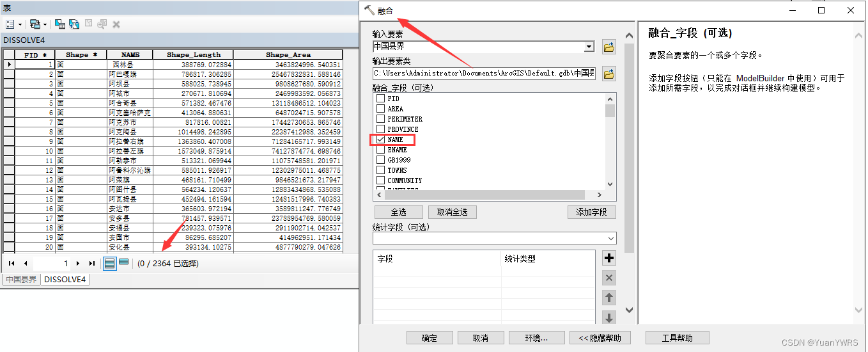868x352 pixels.
Task: Open 工具帮助 button
Action: click(678, 338)
